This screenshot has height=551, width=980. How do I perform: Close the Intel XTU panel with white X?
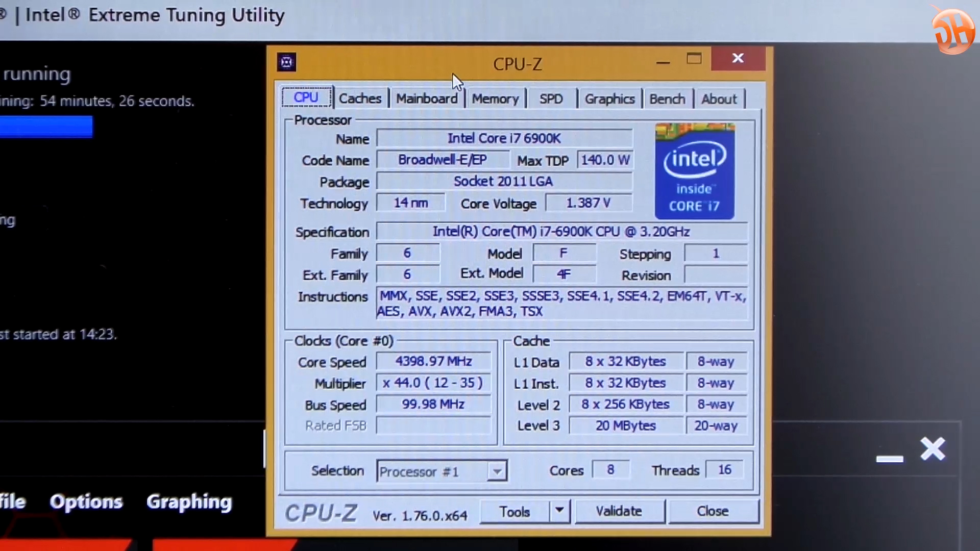point(933,449)
